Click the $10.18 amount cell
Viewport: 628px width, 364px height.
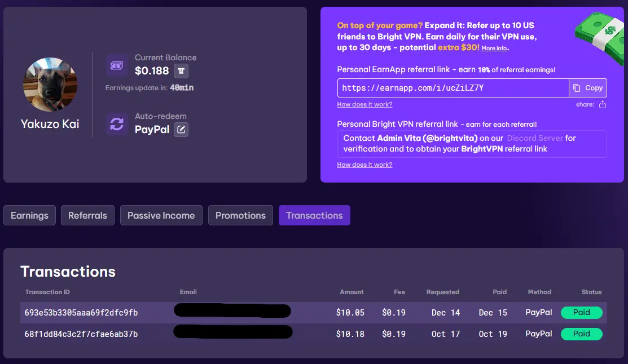point(350,334)
